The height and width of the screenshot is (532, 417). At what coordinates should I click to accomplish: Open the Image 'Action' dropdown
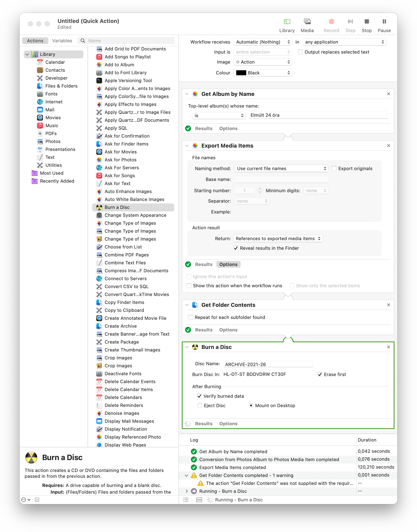pyautogui.click(x=263, y=62)
